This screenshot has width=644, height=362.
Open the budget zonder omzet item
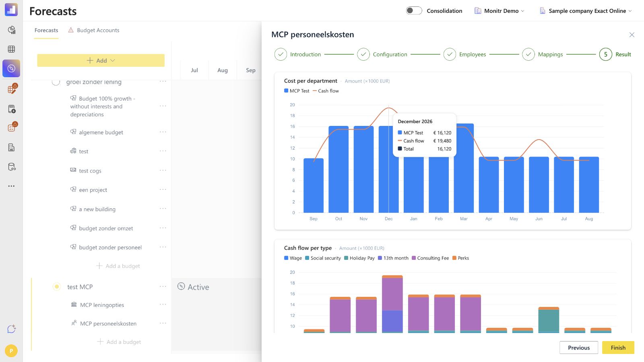pos(106,228)
